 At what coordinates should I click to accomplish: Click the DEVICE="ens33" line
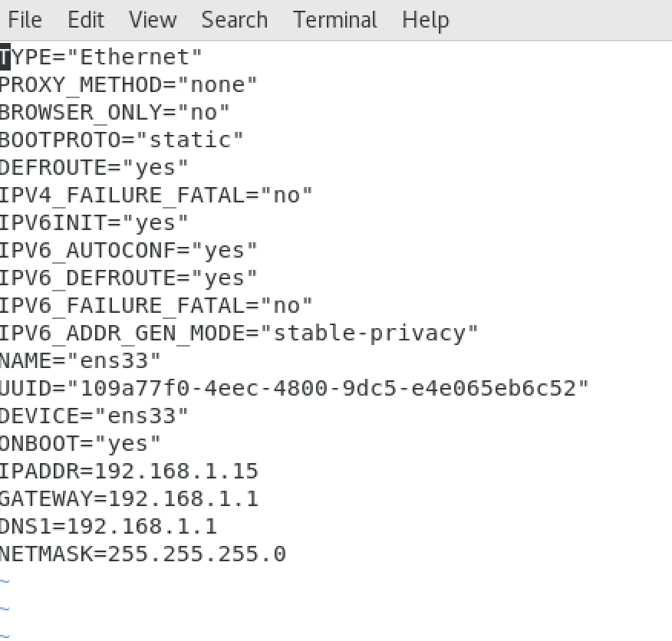click(94, 416)
